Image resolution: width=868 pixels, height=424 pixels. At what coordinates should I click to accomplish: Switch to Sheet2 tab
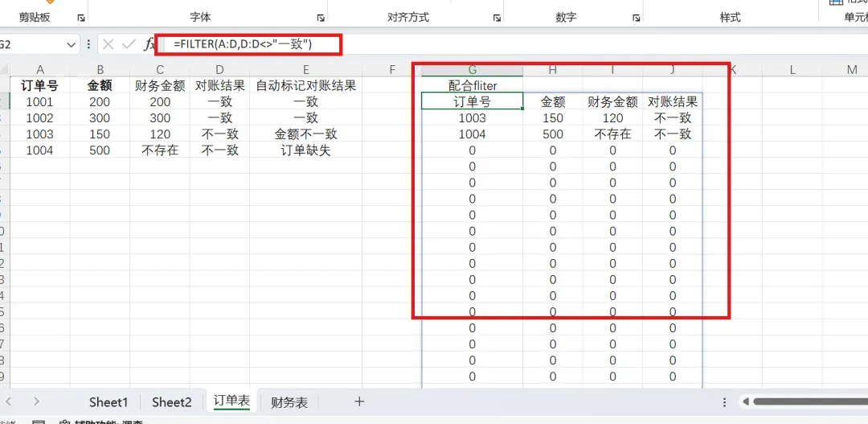coord(172,402)
